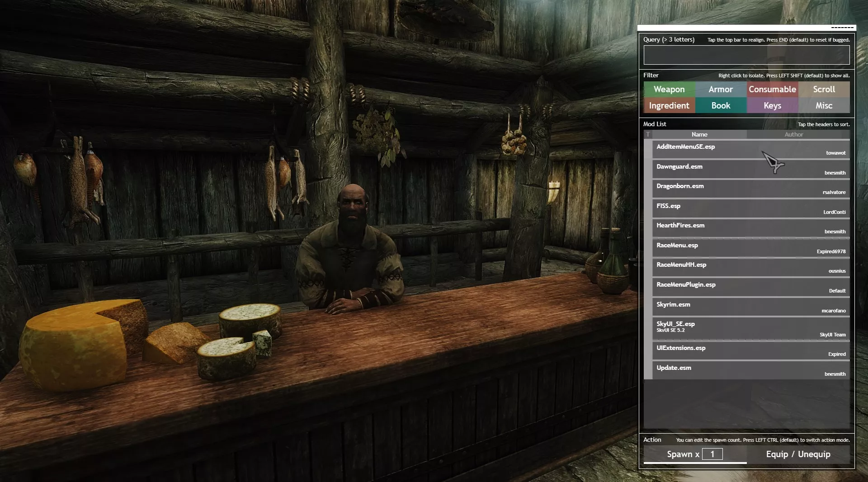Select AddItemMenuSE.esp in mod list
Viewport: 868px width, 482px height.
coord(751,149)
